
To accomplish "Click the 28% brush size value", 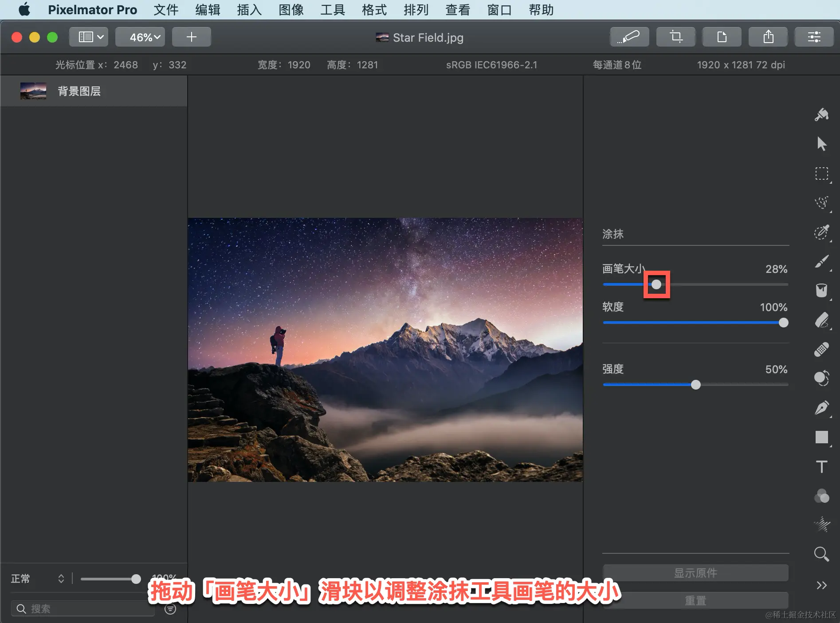I will pyautogui.click(x=776, y=269).
